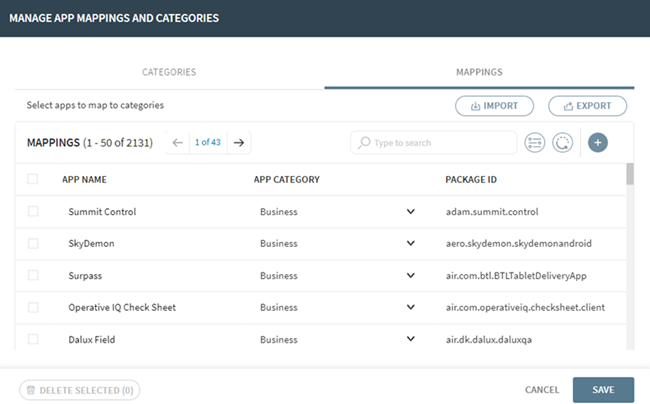Click package ID air.dk.dalux.daluxqa
This screenshot has width=650, height=404.
click(x=489, y=339)
